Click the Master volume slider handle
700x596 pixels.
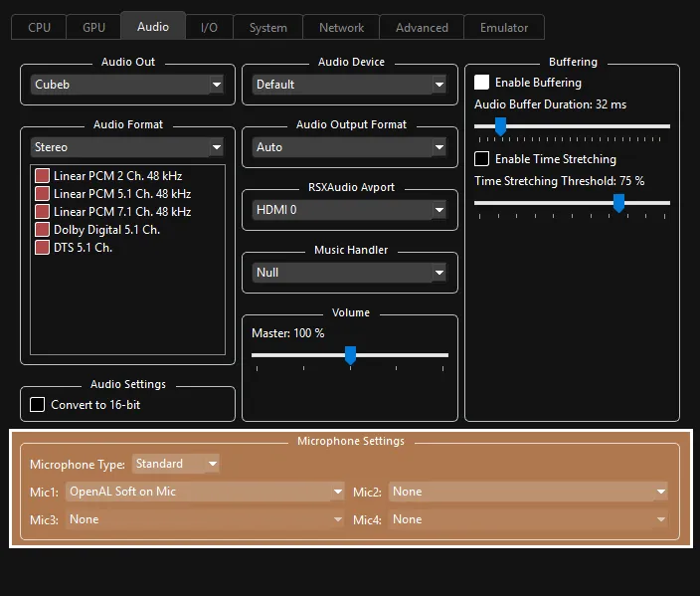pyautogui.click(x=350, y=355)
